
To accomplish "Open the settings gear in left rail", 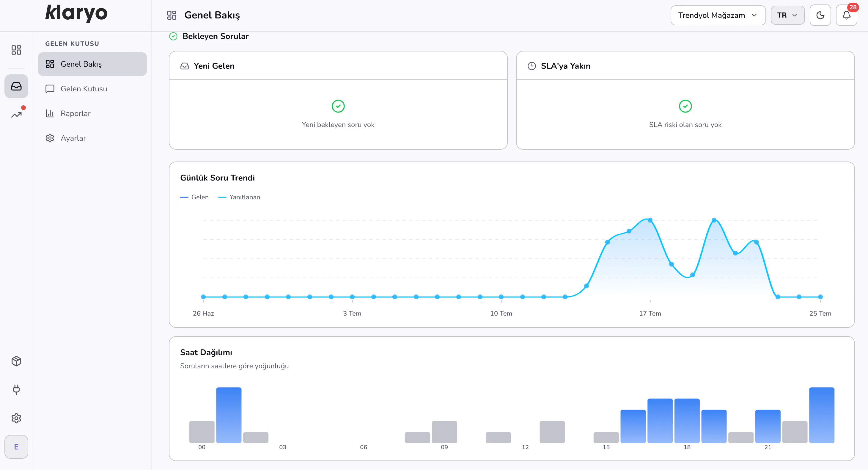I will pyautogui.click(x=16, y=418).
